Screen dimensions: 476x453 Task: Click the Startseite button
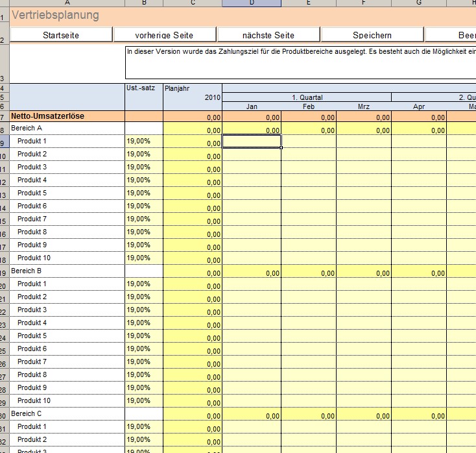[61, 35]
